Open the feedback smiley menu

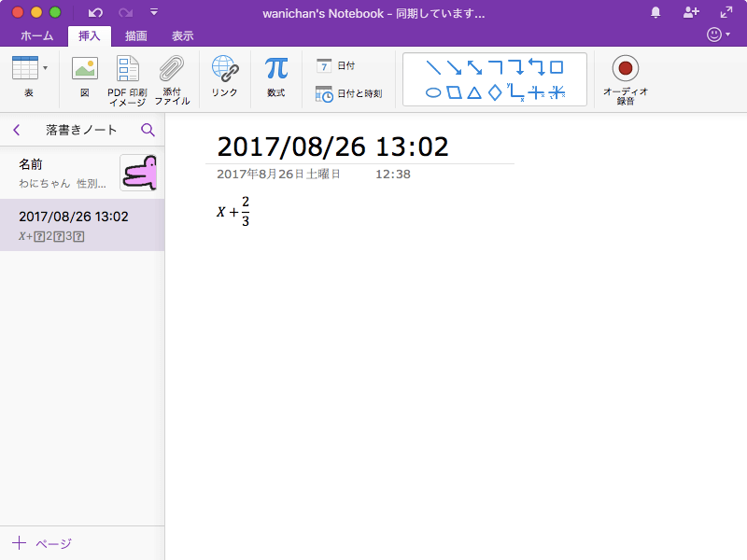tap(718, 35)
